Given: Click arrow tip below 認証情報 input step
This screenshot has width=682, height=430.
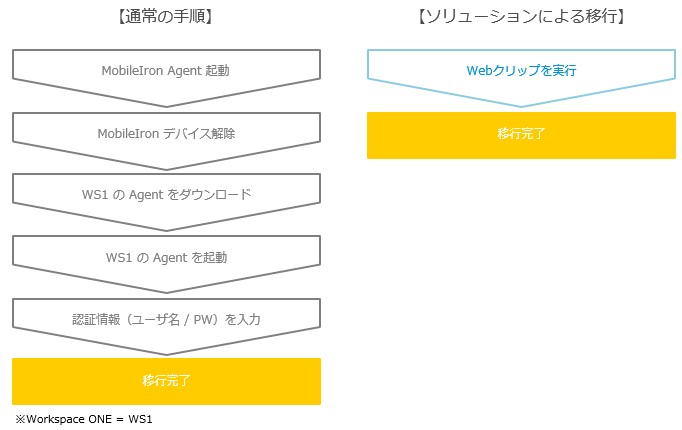Looking at the screenshot, I should (x=166, y=354).
